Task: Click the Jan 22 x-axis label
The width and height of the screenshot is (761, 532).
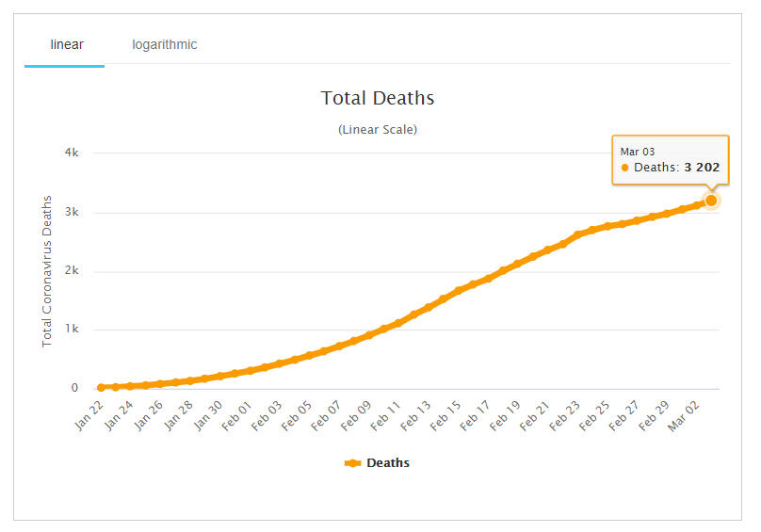Action: 89,412
